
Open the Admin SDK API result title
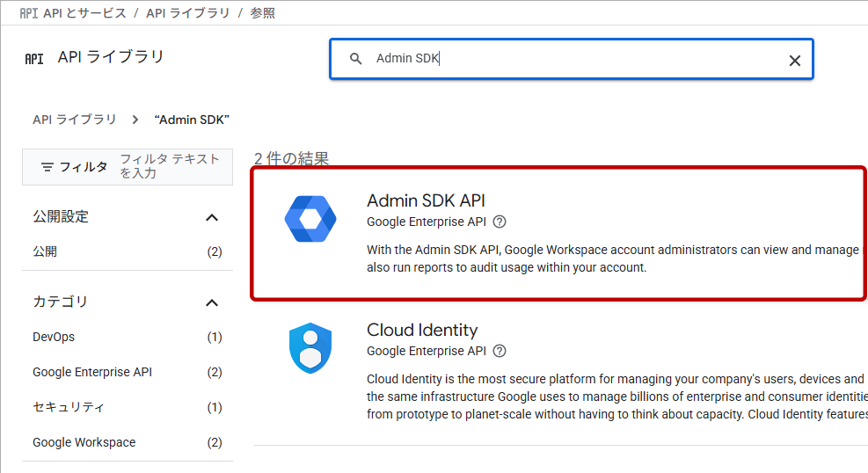(426, 200)
